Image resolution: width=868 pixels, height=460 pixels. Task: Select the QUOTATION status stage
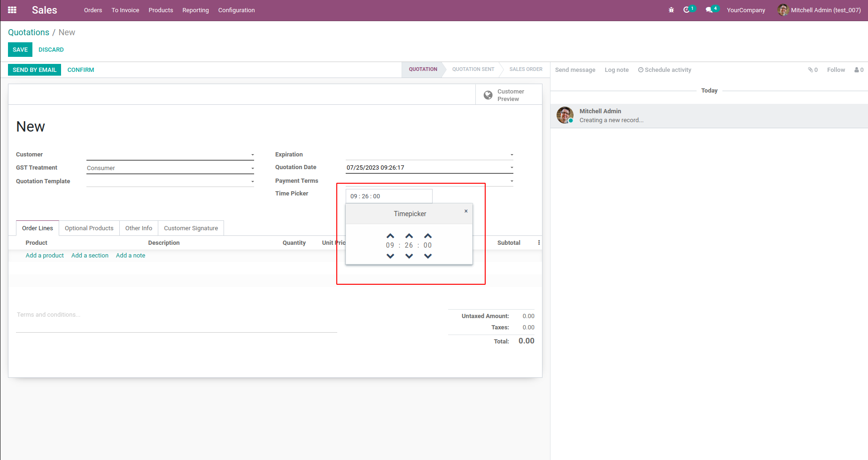423,70
